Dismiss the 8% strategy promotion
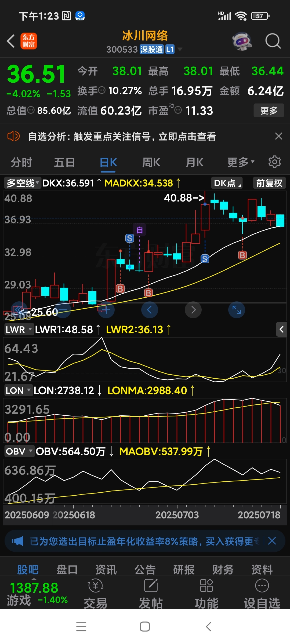 pyautogui.click(x=272, y=541)
